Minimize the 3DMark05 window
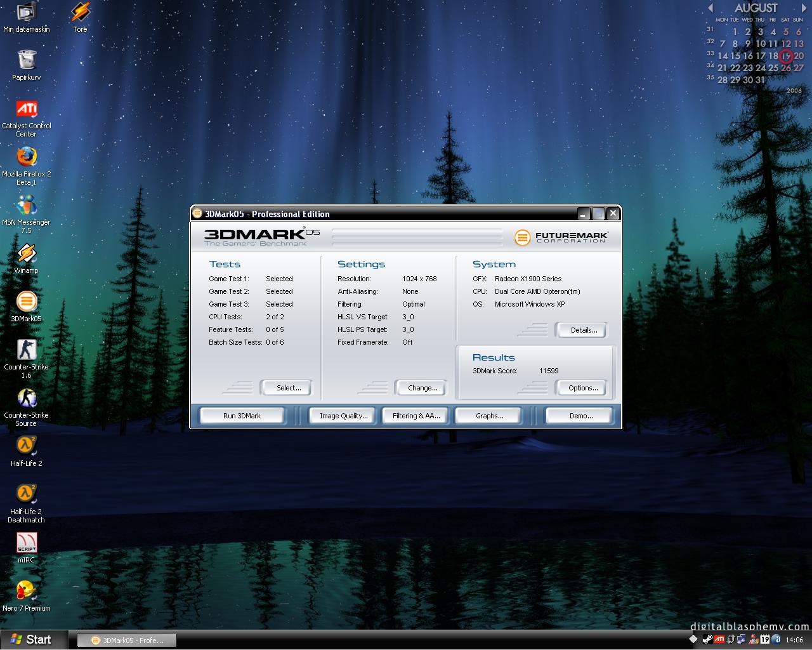This screenshot has height=650, width=812. pos(584,214)
